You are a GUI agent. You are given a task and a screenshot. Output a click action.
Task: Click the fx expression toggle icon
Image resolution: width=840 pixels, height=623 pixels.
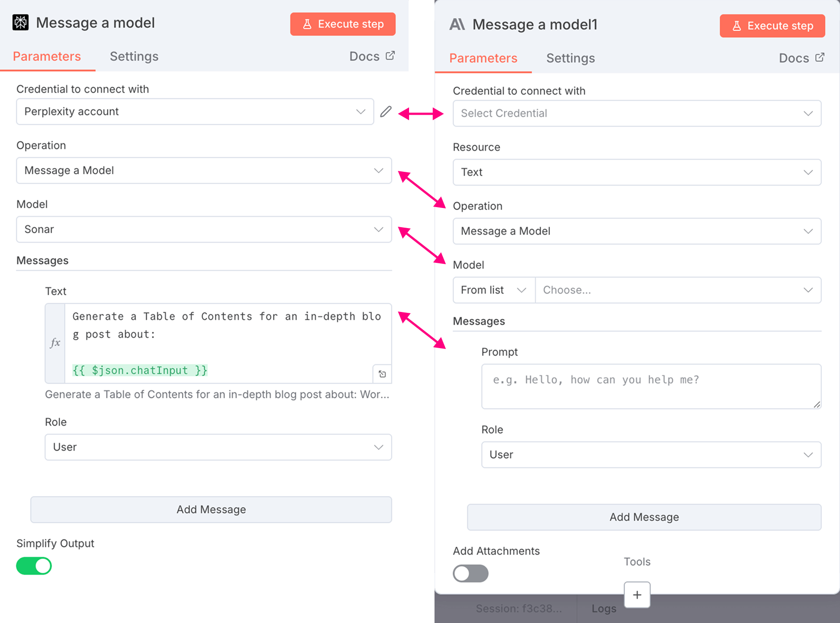point(55,343)
